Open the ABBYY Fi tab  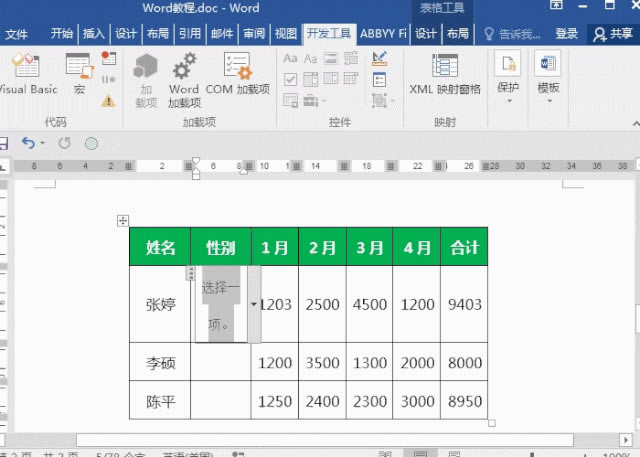pyautogui.click(x=383, y=33)
